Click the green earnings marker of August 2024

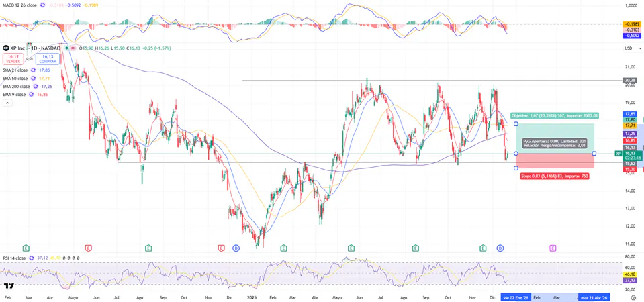point(148,248)
